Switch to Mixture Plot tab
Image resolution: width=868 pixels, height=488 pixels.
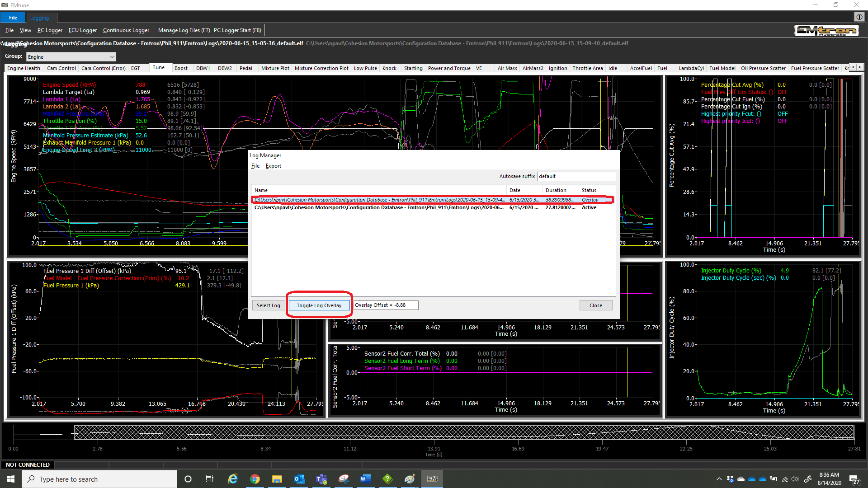275,68
